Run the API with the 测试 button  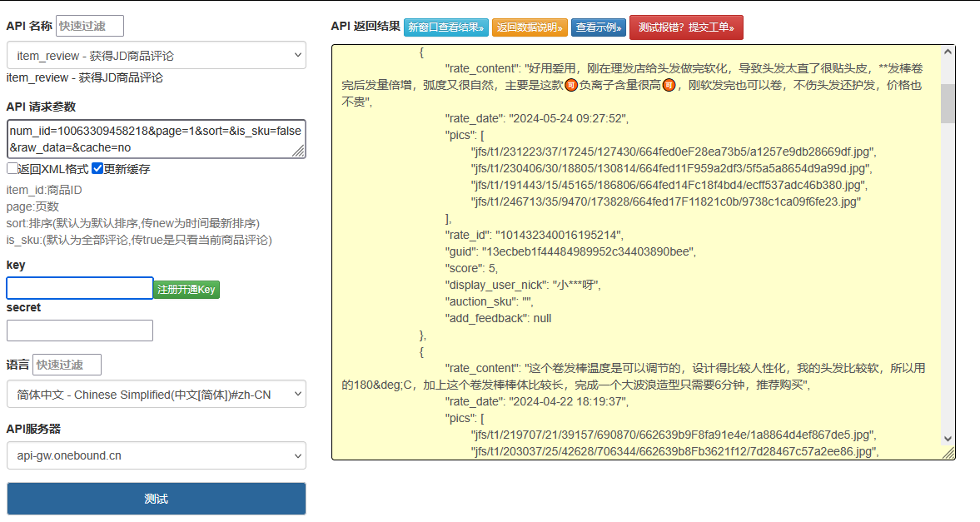[157, 499]
